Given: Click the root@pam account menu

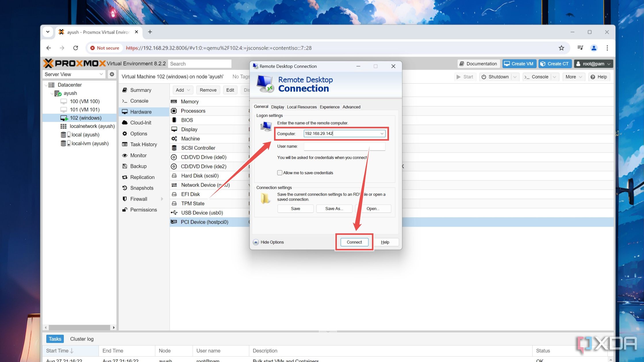Looking at the screenshot, I should [593, 64].
